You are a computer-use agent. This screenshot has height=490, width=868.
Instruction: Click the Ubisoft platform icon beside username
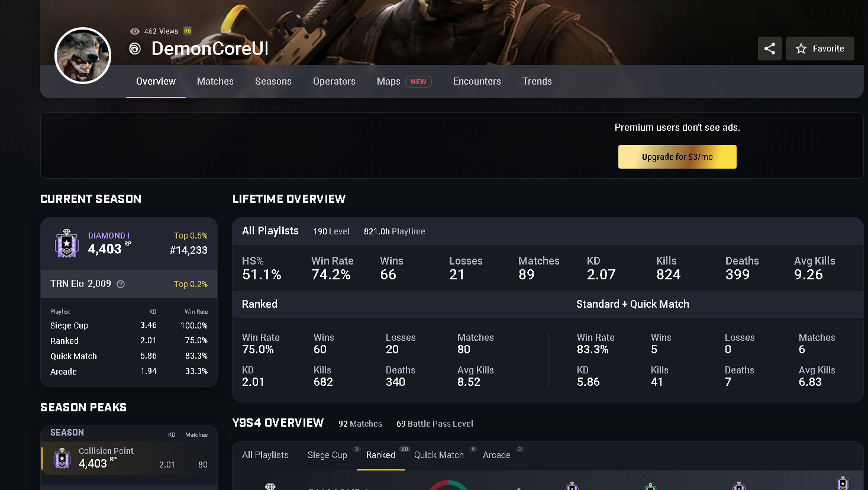[x=135, y=49]
